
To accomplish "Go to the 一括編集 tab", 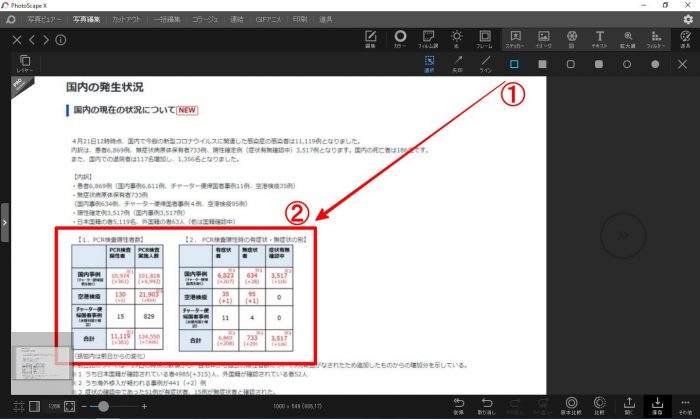I will pyautogui.click(x=167, y=20).
